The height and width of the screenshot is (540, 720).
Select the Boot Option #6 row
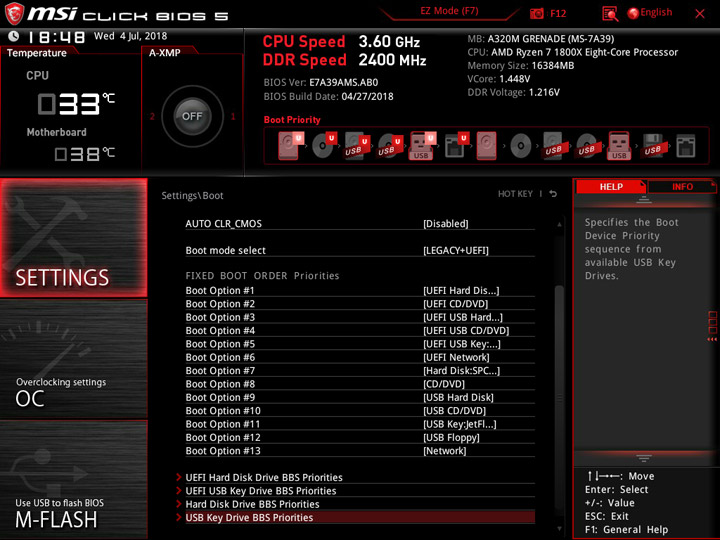[x=360, y=357]
